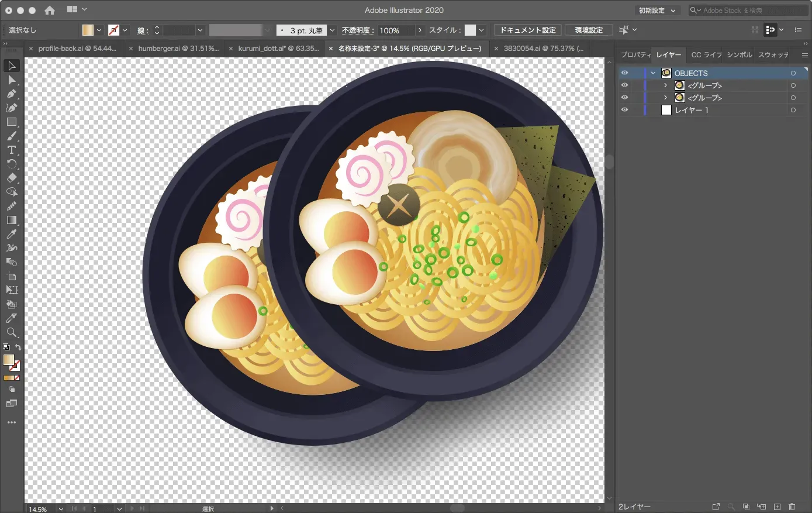Open the style swatch dropdown arrow
Screen dimensions: 812x513
click(482, 30)
